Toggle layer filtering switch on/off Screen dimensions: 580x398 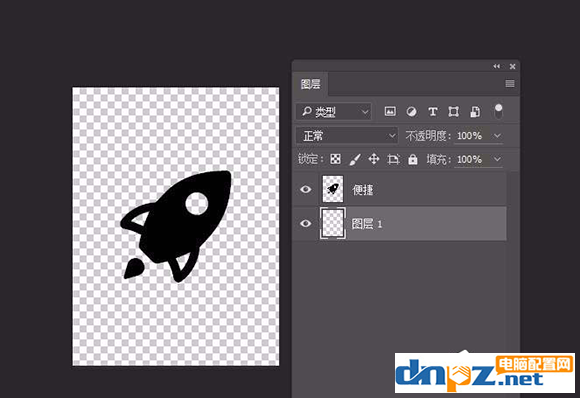498,111
